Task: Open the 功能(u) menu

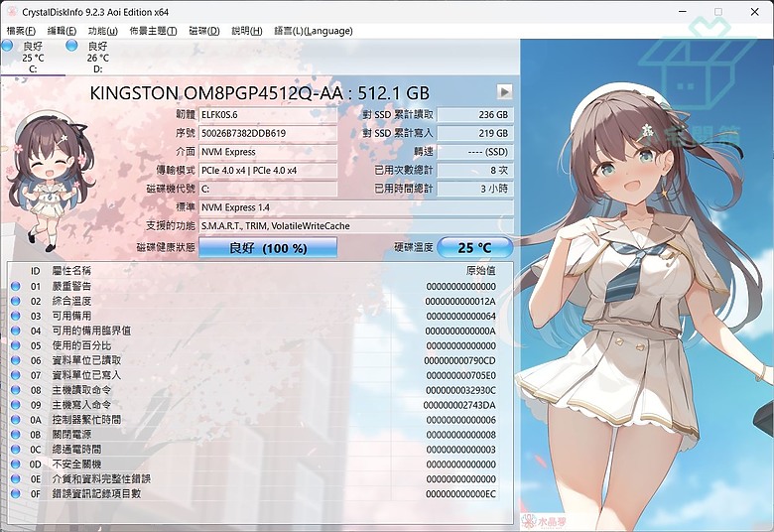Action: (x=102, y=31)
